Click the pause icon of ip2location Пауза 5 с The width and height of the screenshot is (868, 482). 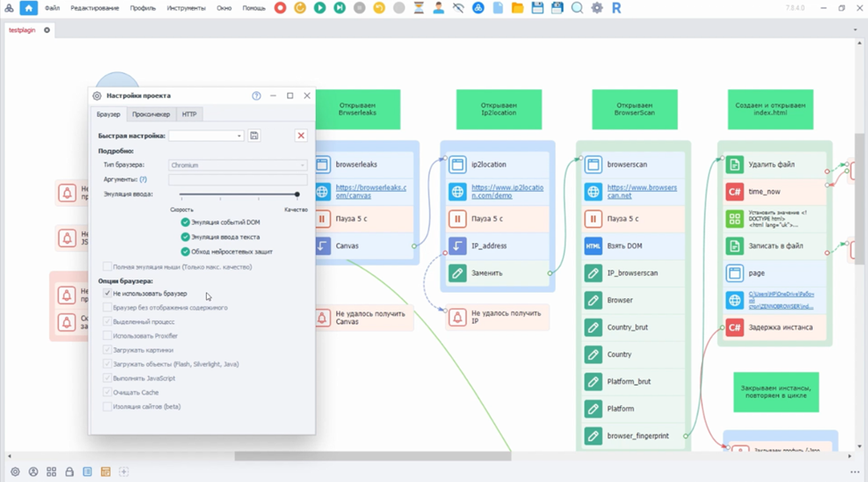(458, 219)
